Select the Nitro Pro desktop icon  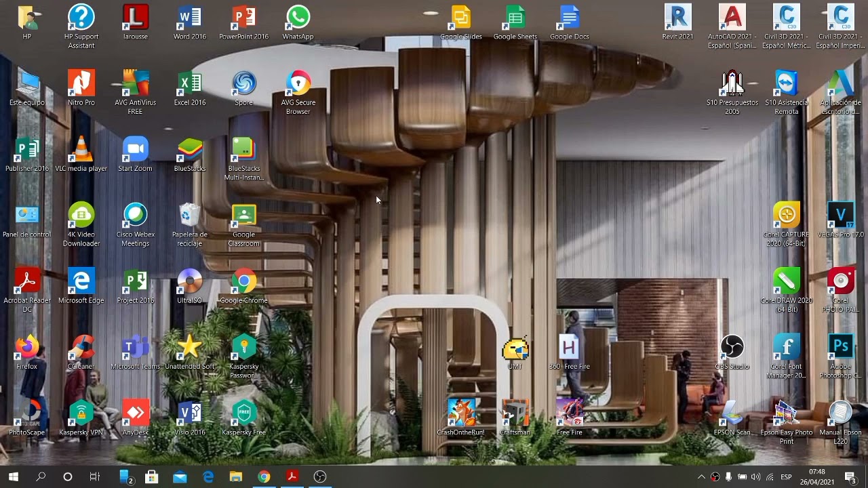[x=81, y=88]
